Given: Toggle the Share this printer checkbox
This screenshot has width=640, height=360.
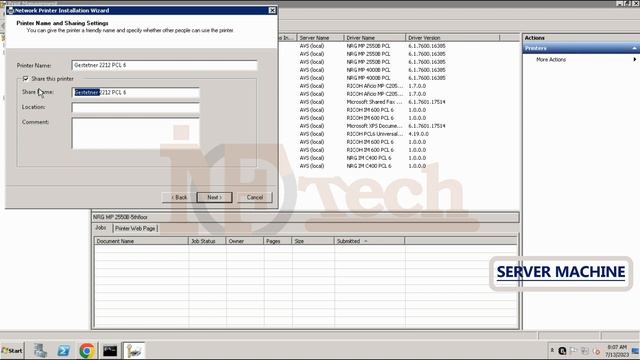Looking at the screenshot, I should pos(25,78).
